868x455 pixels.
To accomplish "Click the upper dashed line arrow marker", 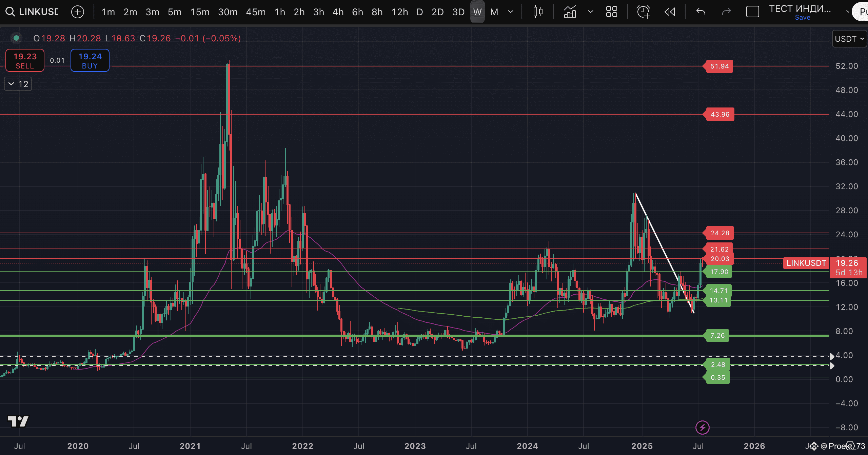I will coord(832,356).
